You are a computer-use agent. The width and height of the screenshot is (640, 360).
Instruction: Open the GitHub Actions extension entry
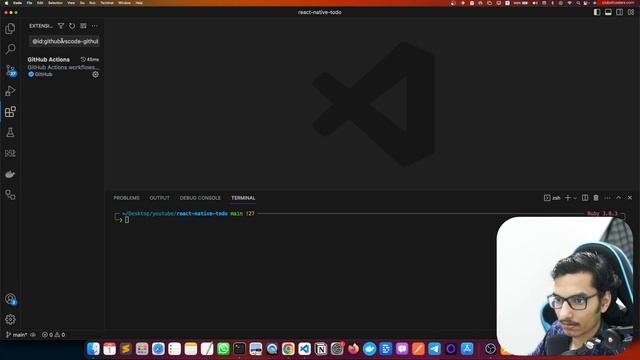[x=63, y=67]
